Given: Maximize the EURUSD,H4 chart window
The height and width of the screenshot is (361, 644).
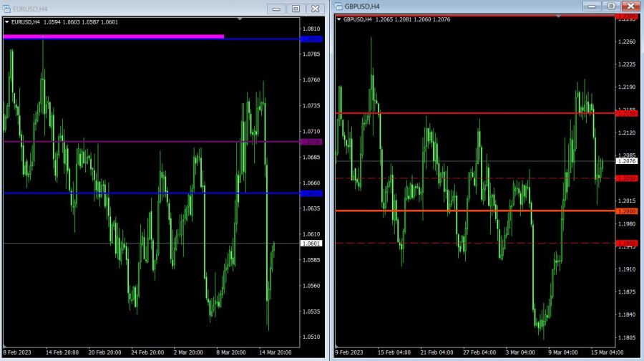Looking at the screenshot, I should [295, 9].
